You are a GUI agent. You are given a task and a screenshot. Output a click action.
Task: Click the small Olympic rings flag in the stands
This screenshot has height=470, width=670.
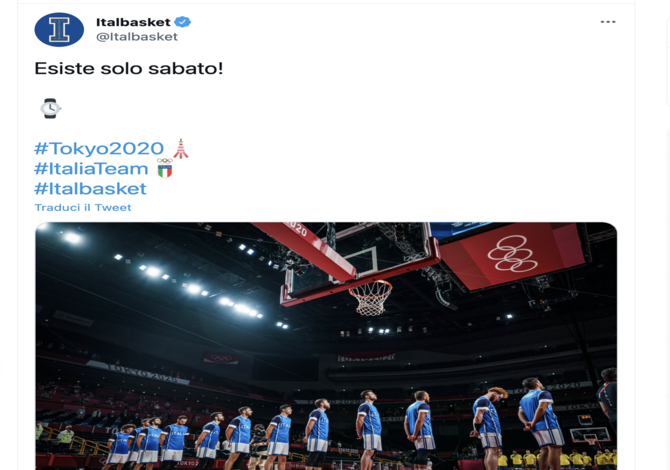220,358
